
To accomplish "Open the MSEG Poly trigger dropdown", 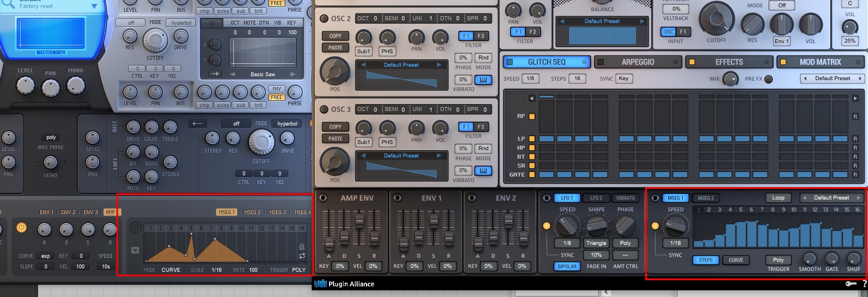I will tap(778, 260).
